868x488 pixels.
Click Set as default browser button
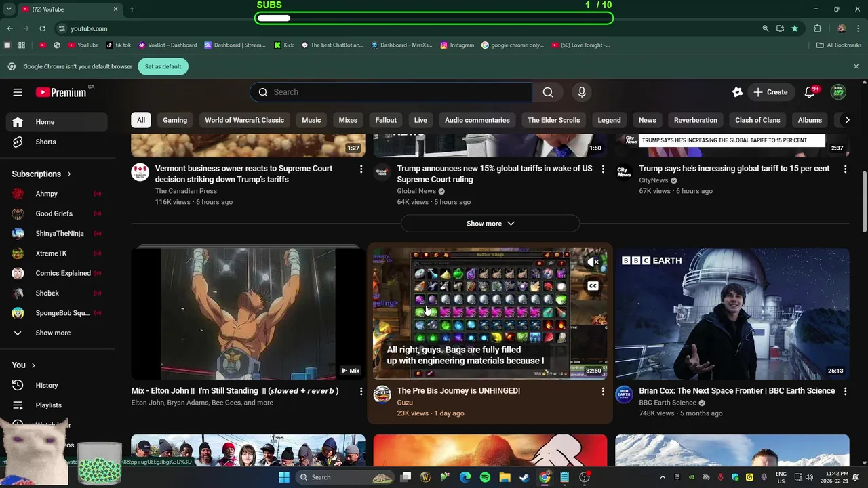tap(163, 66)
